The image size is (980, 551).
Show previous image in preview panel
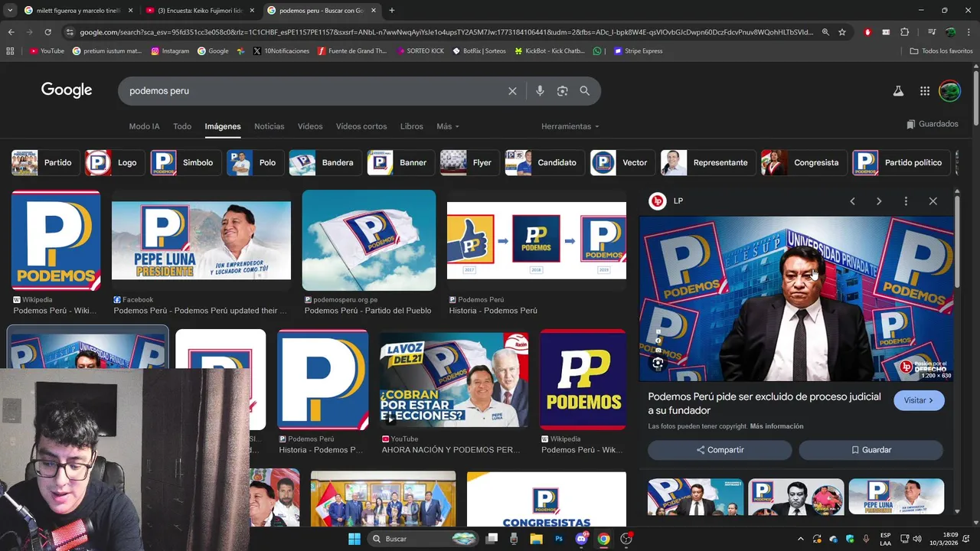coord(852,201)
